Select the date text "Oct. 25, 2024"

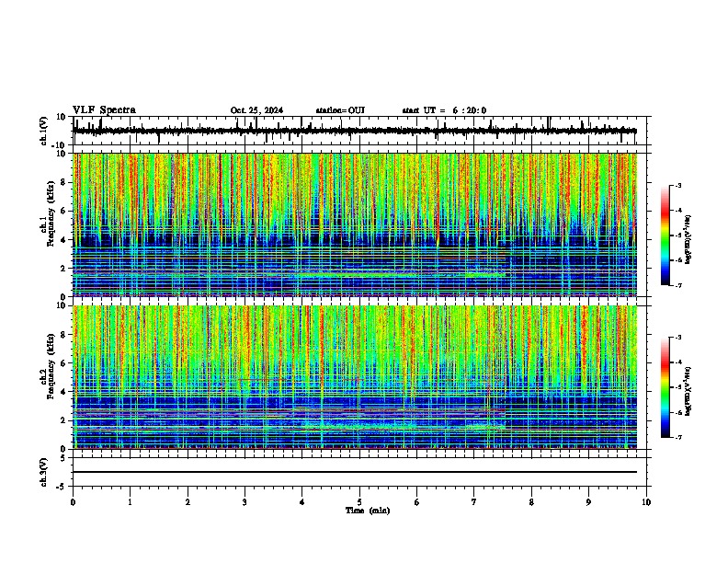click(256, 110)
